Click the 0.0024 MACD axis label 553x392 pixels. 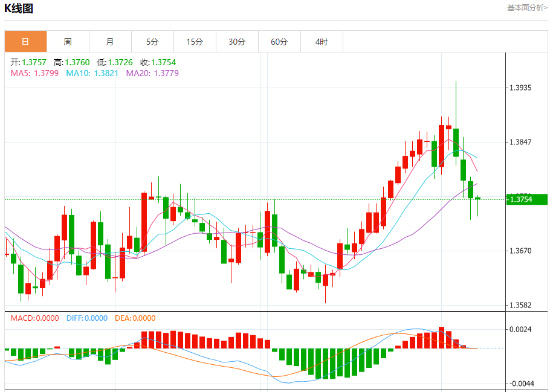pyautogui.click(x=520, y=330)
